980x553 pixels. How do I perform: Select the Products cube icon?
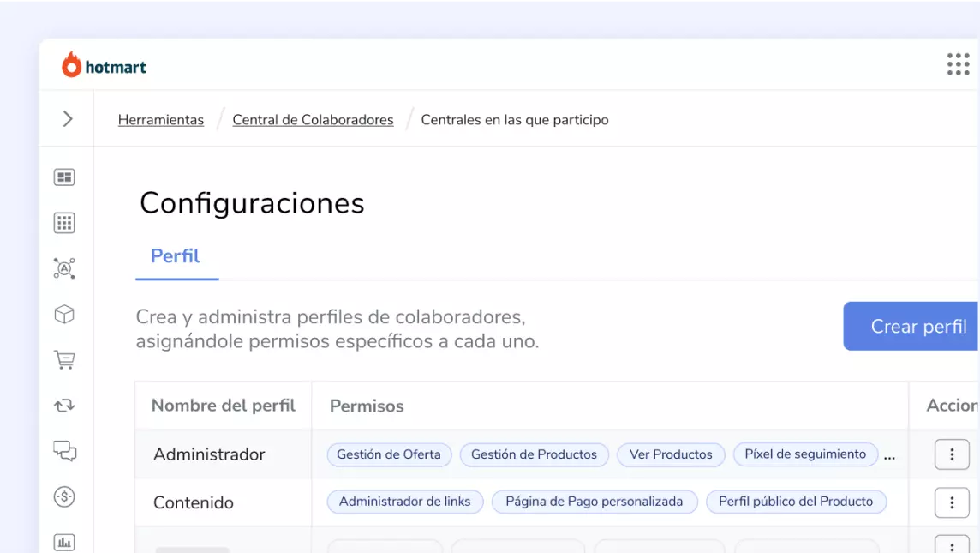click(66, 314)
